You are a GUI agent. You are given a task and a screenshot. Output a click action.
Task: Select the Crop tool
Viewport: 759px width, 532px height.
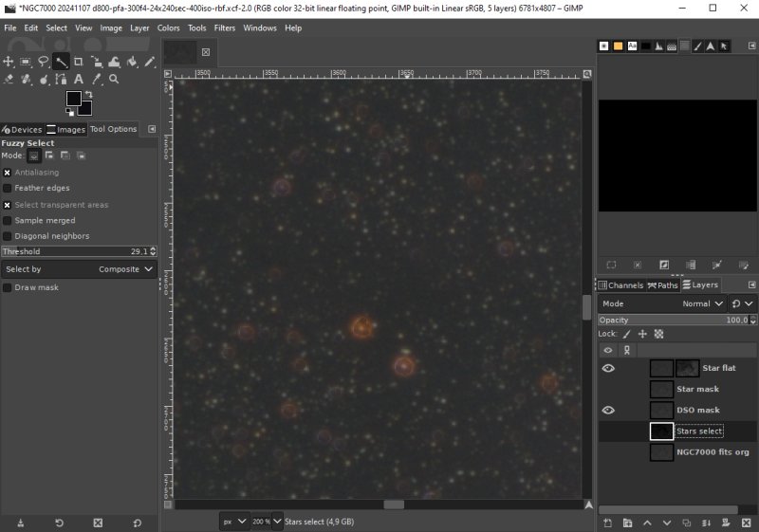[x=79, y=62]
